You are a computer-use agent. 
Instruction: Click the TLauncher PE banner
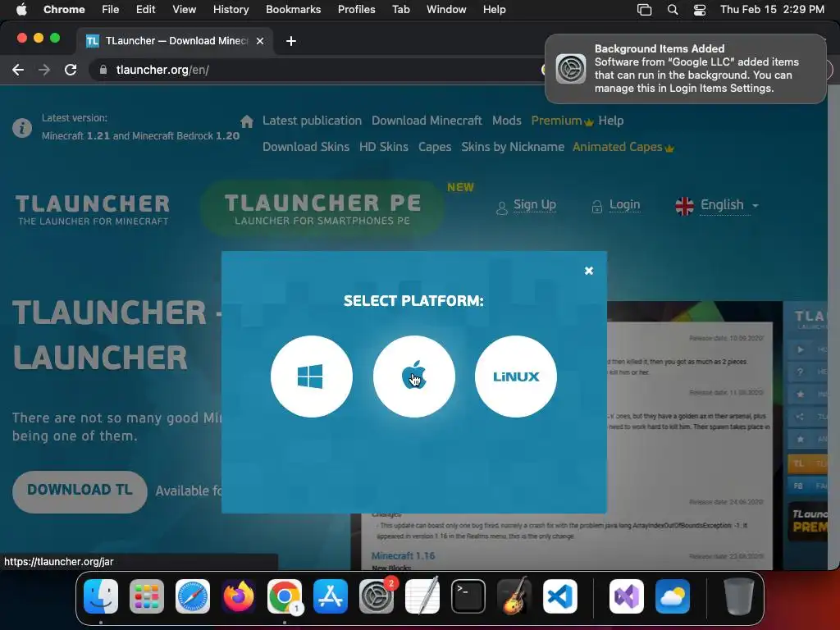tap(322, 208)
